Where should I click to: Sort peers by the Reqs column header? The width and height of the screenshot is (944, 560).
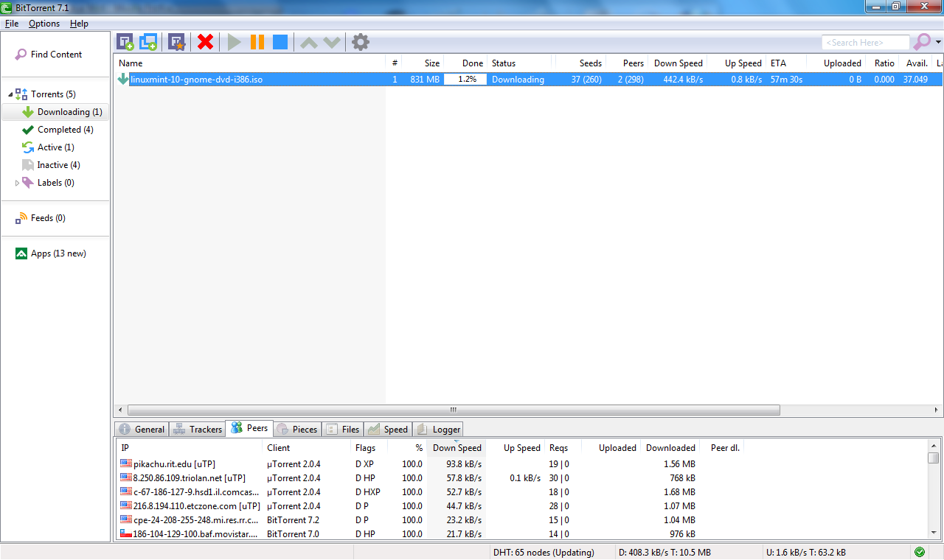(563, 448)
